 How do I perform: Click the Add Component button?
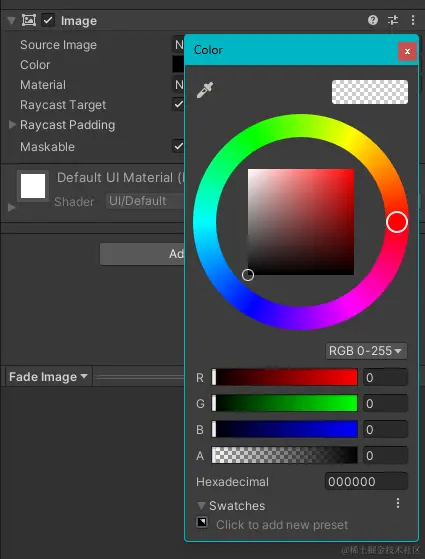142,254
